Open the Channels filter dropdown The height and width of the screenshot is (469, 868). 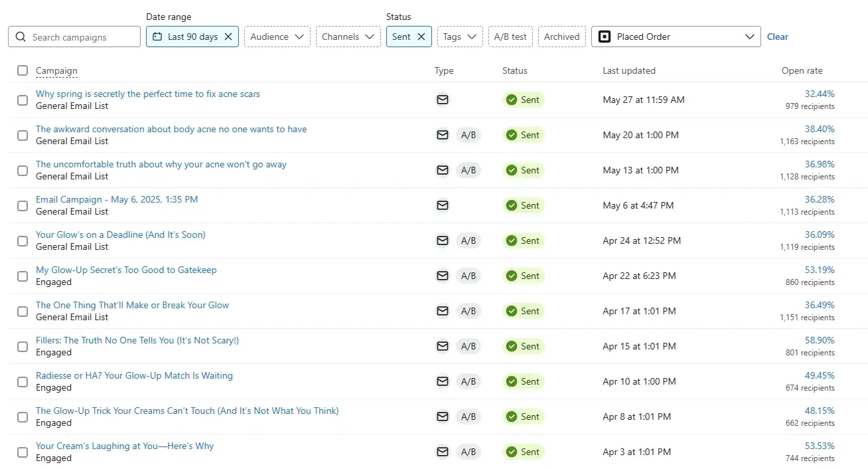click(x=348, y=37)
